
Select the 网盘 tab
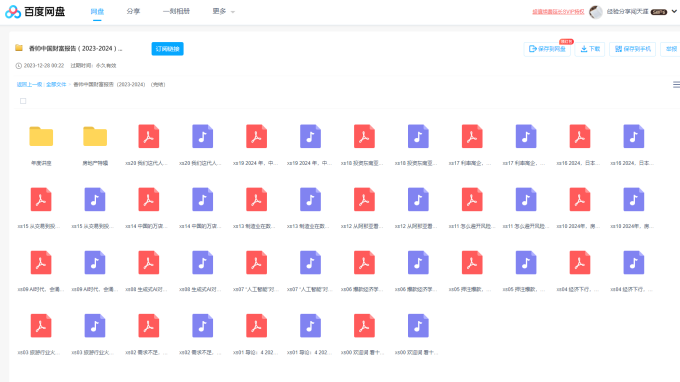[x=97, y=11]
